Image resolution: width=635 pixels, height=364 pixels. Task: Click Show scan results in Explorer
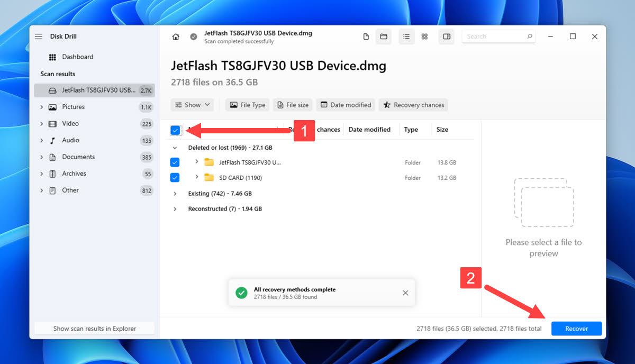pos(94,329)
